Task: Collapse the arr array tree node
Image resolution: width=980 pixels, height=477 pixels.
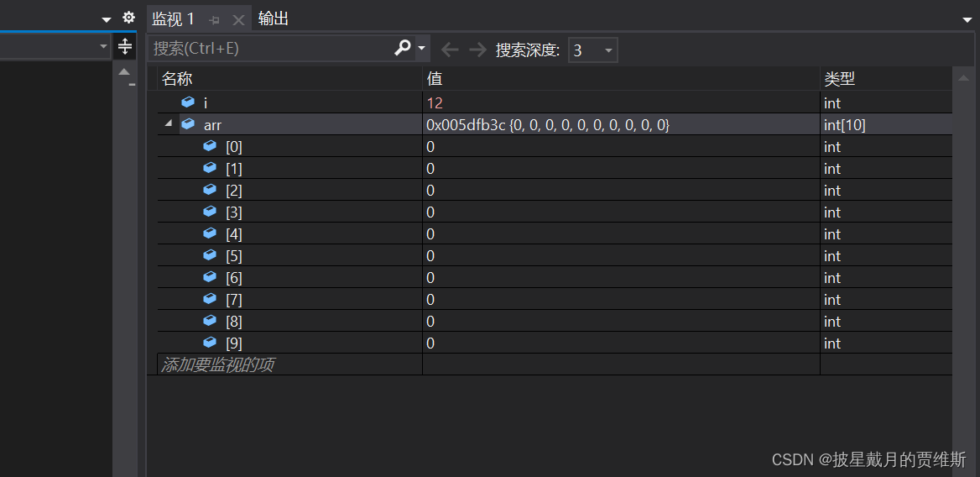Action: click(168, 123)
